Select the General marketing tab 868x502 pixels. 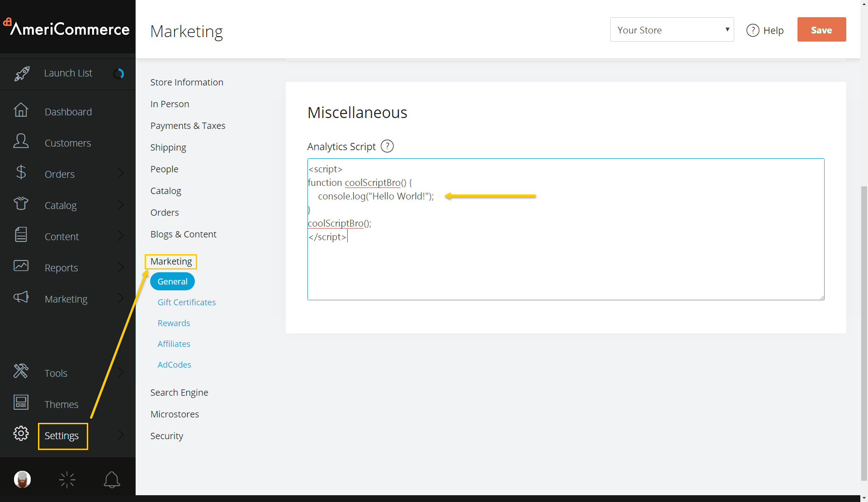(172, 281)
